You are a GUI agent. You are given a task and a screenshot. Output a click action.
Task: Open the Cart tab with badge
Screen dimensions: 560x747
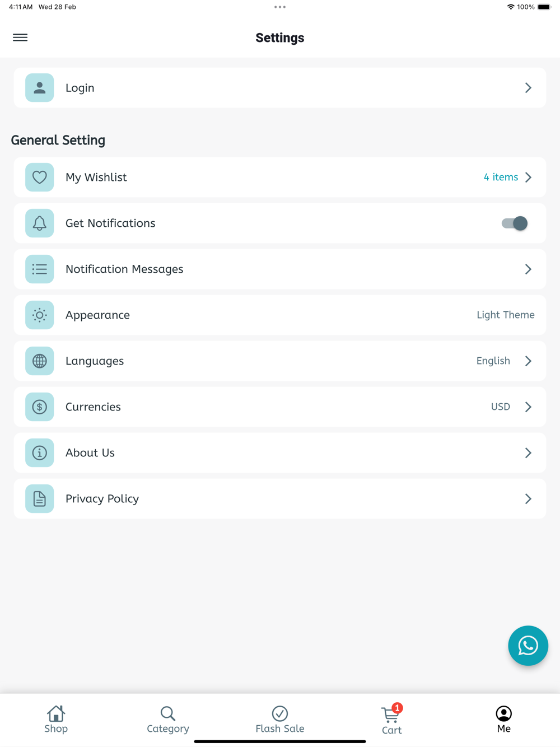[392, 719]
